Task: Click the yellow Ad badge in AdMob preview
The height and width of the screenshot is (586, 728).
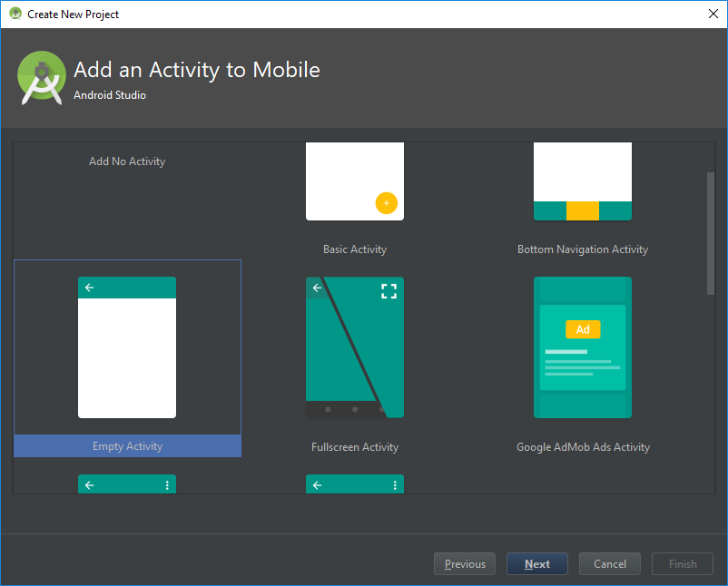Action: [583, 329]
